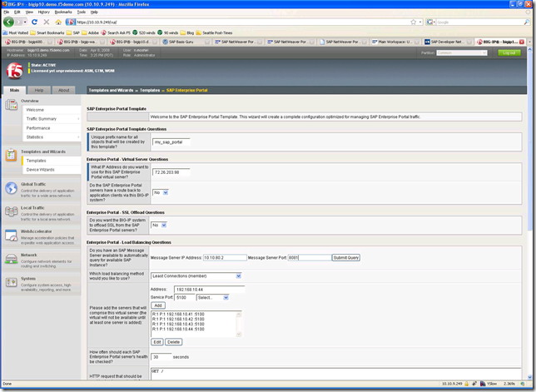Open the Local Traffic icon
This screenshot has height=392, width=536.
(x=12, y=212)
